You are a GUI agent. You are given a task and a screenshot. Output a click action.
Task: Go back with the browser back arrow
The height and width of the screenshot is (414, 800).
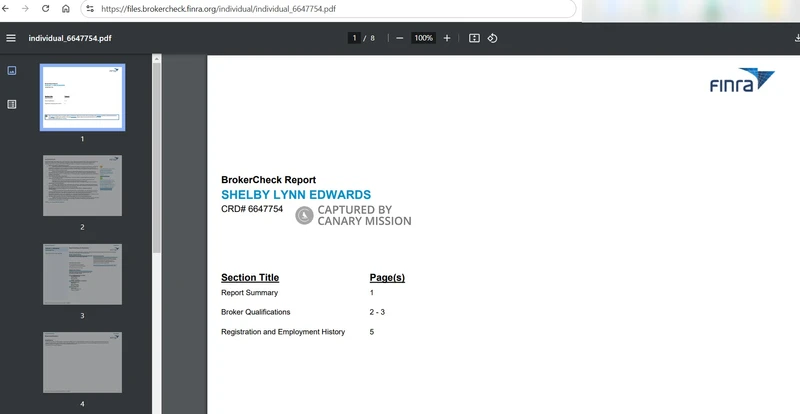coord(6,9)
